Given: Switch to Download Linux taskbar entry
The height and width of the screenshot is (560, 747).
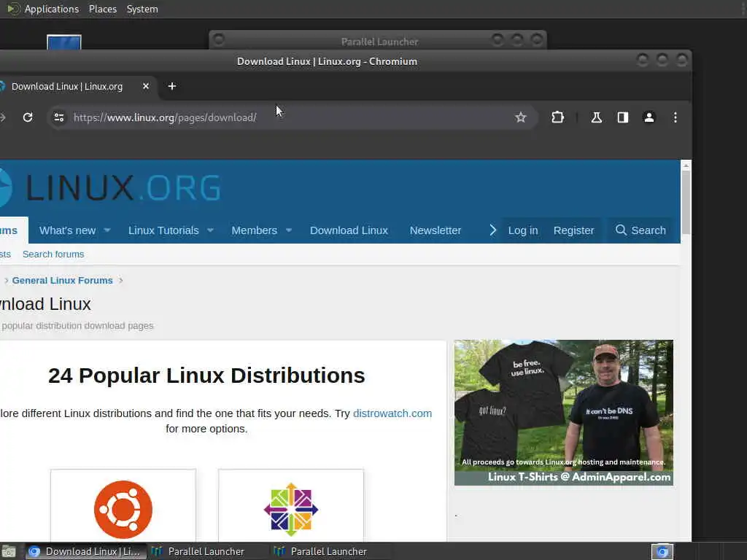Looking at the screenshot, I should point(86,551).
